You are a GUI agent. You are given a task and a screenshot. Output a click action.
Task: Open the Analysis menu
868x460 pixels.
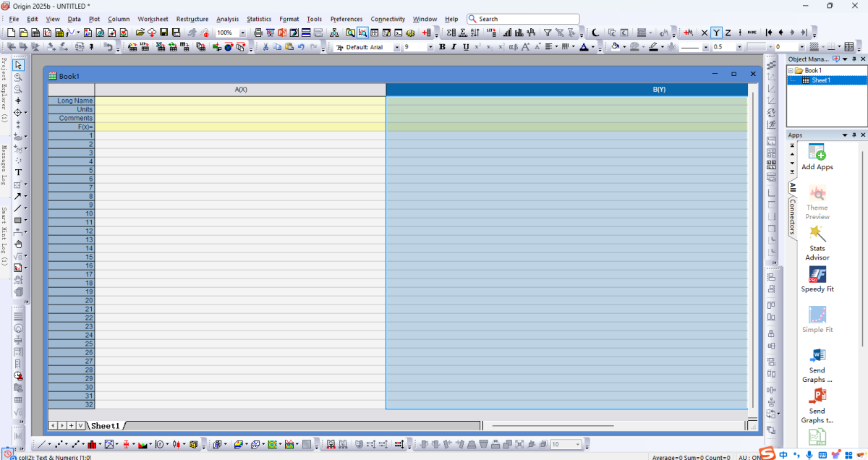(227, 19)
